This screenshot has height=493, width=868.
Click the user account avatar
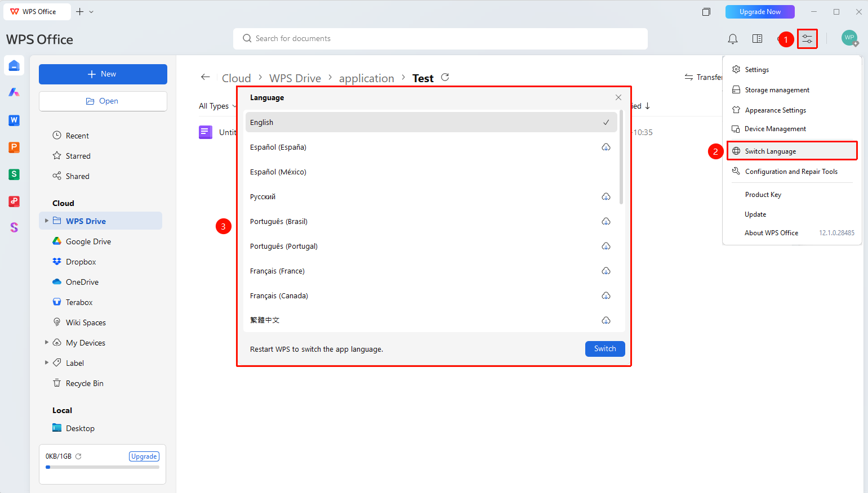tap(849, 38)
